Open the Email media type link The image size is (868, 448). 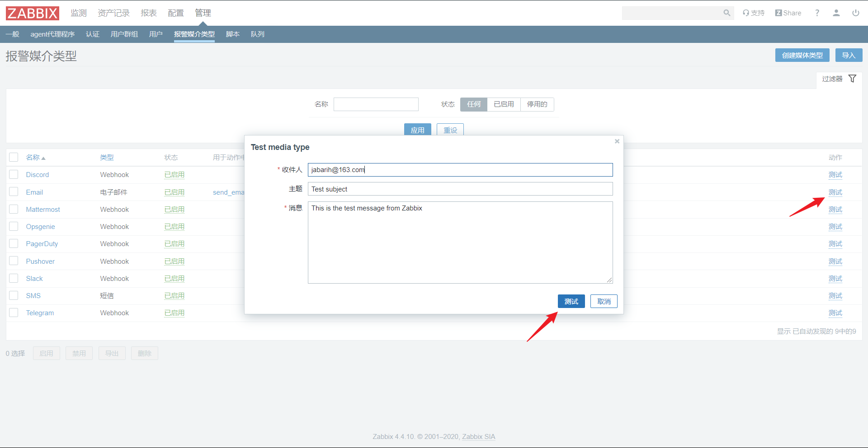34,192
